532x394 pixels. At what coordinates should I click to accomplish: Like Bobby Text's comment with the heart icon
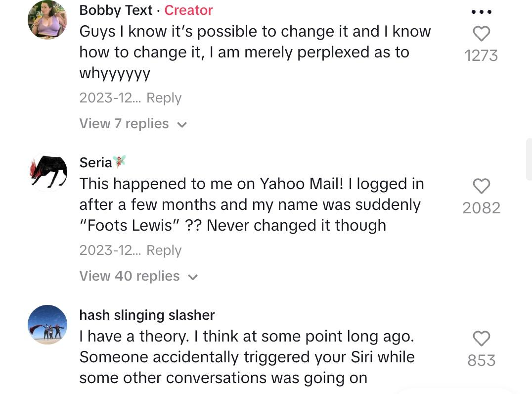(481, 33)
